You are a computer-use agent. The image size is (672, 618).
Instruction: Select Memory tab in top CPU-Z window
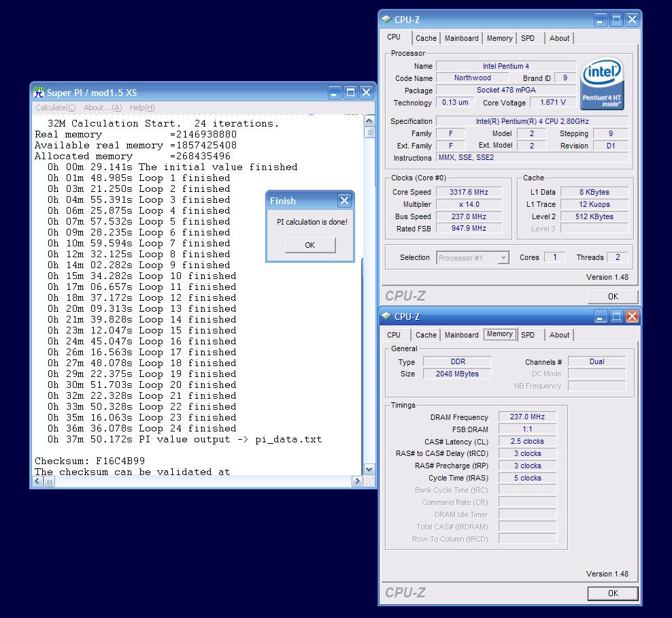[500, 38]
